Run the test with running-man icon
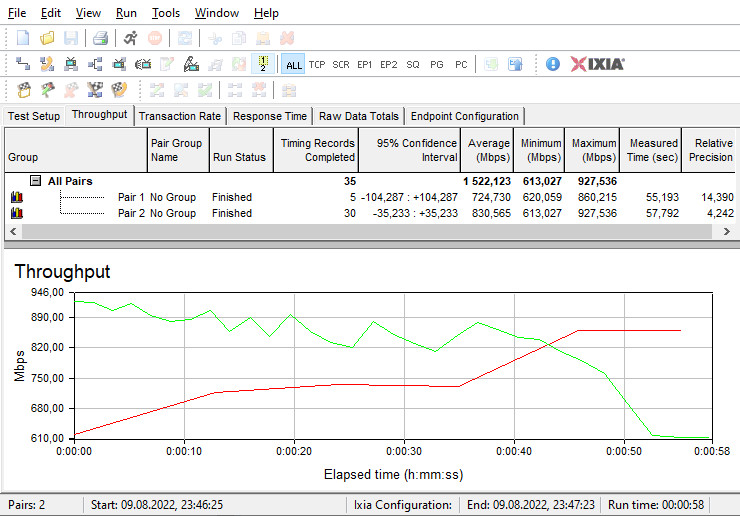The image size is (740, 516). 131,38
